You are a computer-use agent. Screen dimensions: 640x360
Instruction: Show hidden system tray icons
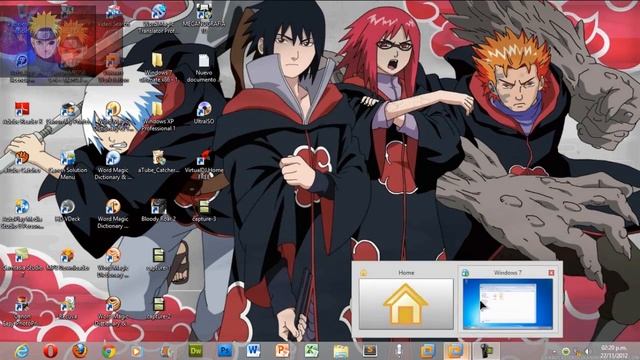pos(554,351)
